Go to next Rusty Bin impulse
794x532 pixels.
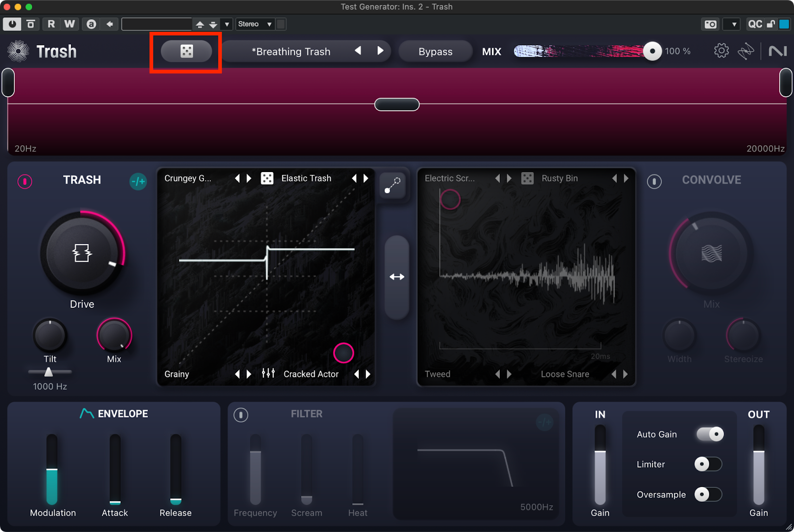pos(626,178)
